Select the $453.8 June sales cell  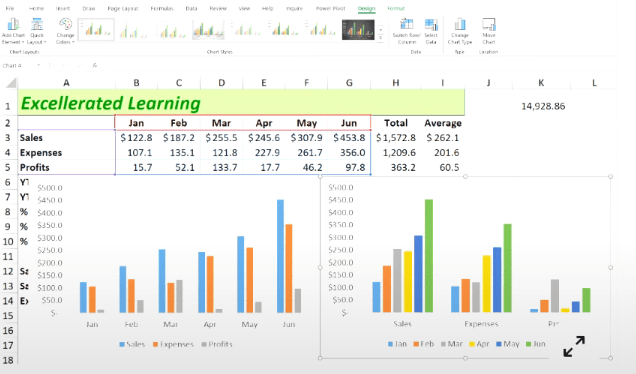[x=349, y=138]
